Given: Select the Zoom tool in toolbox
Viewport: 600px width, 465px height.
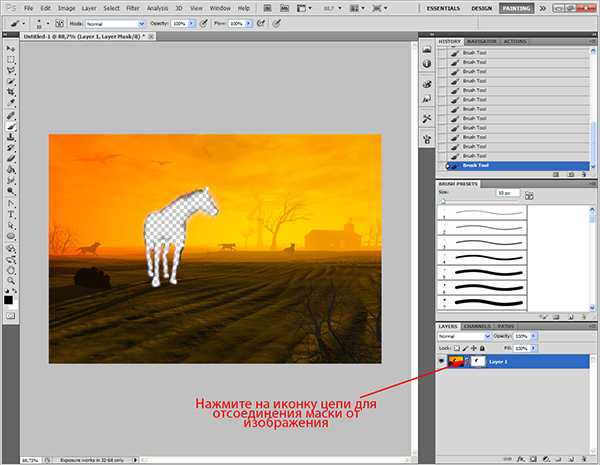Looking at the screenshot, I should click(x=11, y=281).
